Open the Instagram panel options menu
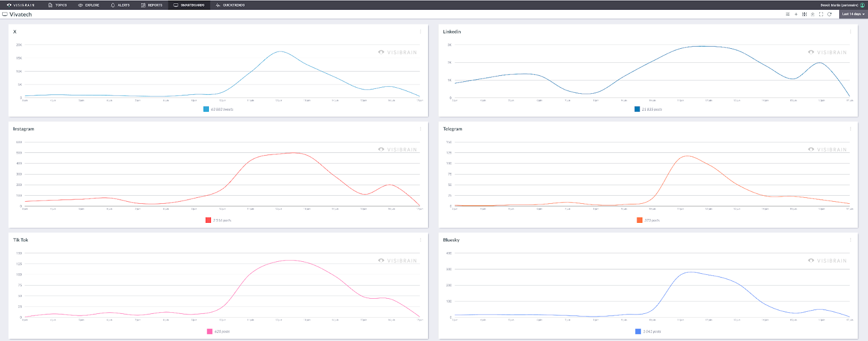This screenshot has width=868, height=341. pos(420,129)
